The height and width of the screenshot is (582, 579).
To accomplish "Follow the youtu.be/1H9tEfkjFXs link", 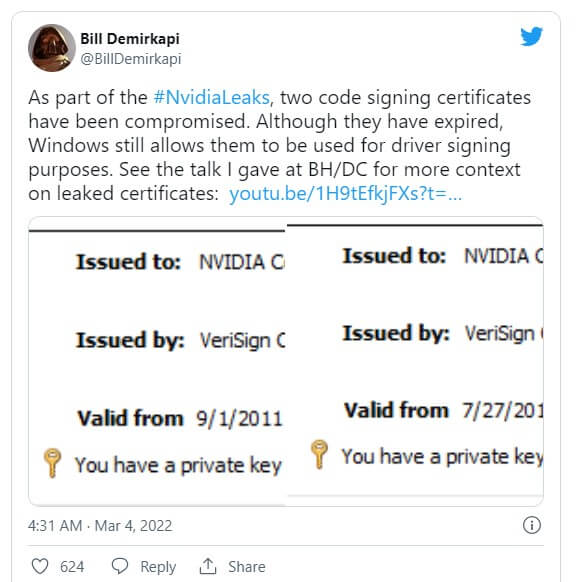I will click(x=346, y=193).
